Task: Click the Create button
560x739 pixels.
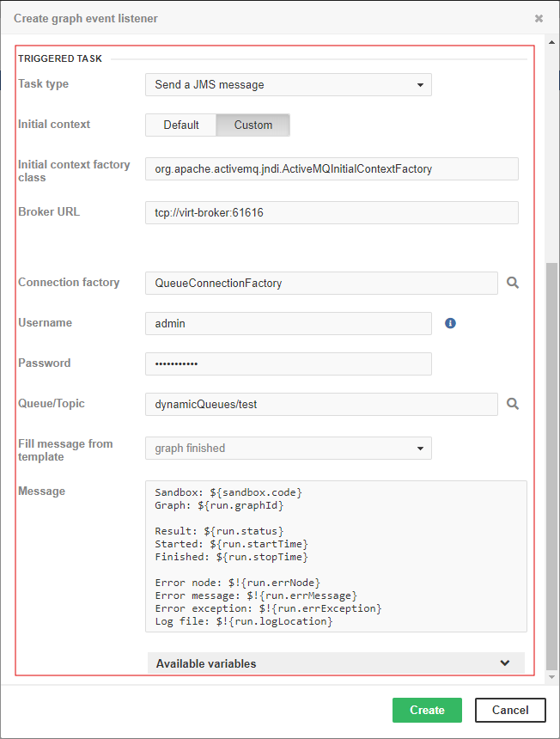Action: click(427, 710)
